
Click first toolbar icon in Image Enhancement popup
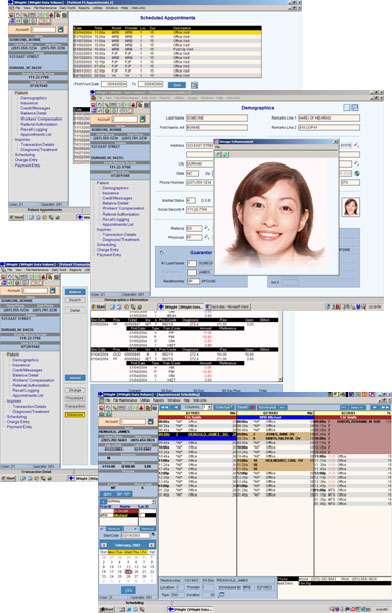tap(219, 155)
